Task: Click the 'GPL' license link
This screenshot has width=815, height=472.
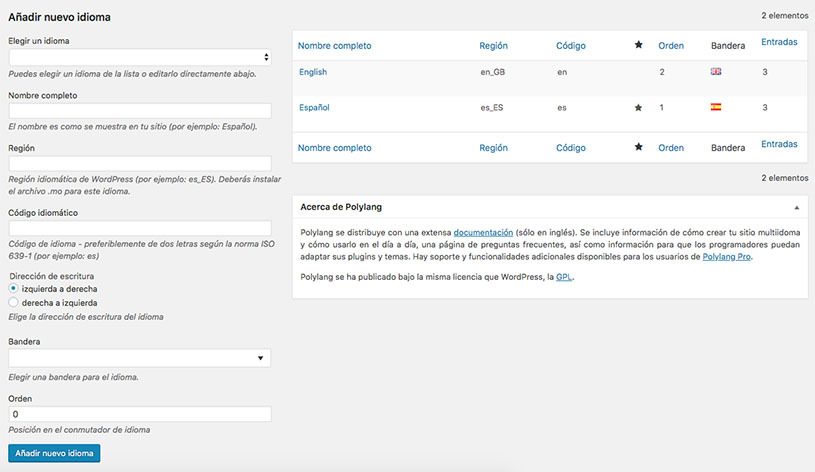Action: click(x=564, y=276)
